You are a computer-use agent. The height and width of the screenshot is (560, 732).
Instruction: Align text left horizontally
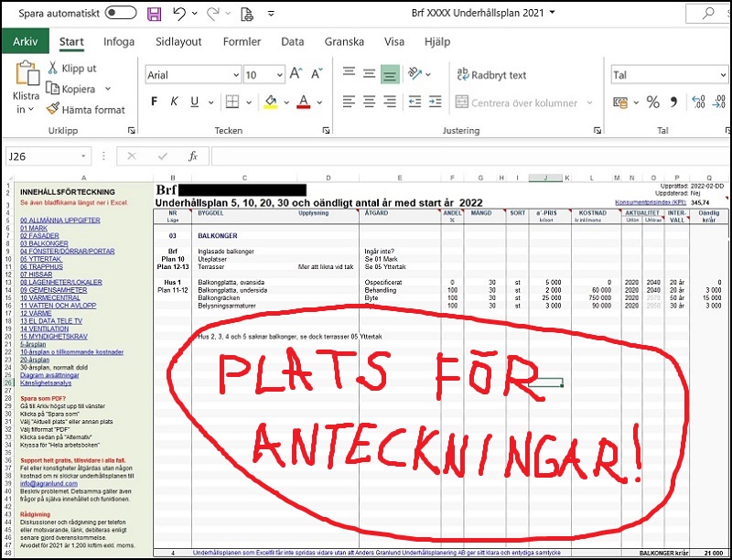click(349, 102)
